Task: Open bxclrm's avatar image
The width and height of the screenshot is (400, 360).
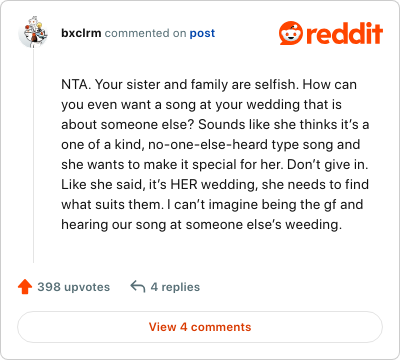Action: pos(33,32)
